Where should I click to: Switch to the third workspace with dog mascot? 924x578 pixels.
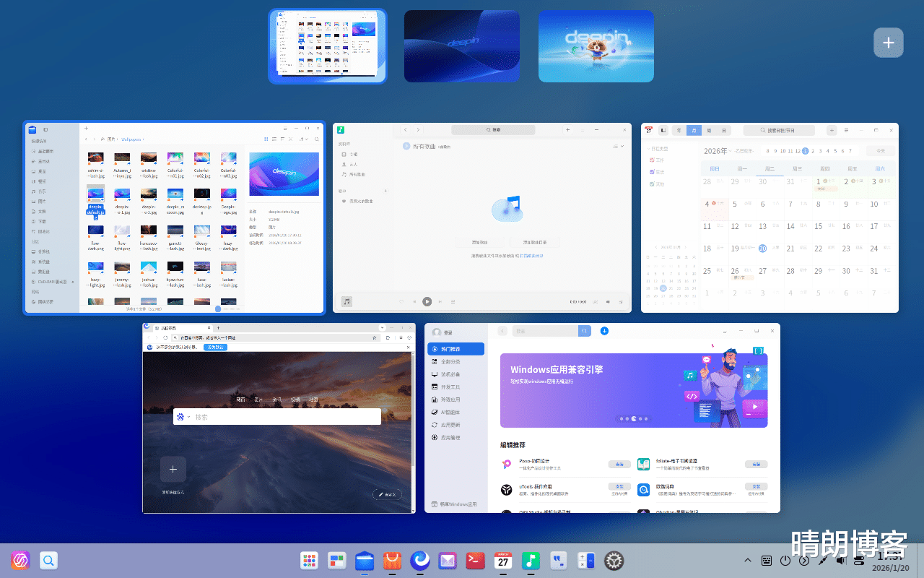596,46
